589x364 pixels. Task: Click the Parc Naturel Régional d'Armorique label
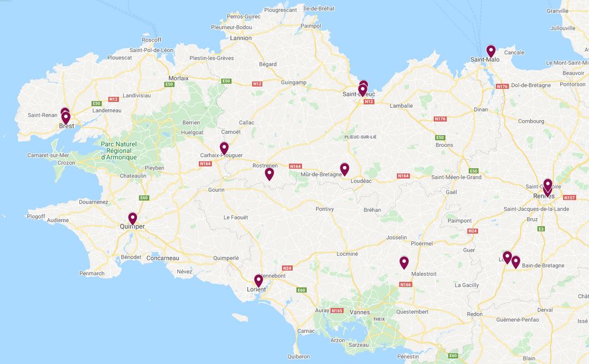tap(119, 150)
